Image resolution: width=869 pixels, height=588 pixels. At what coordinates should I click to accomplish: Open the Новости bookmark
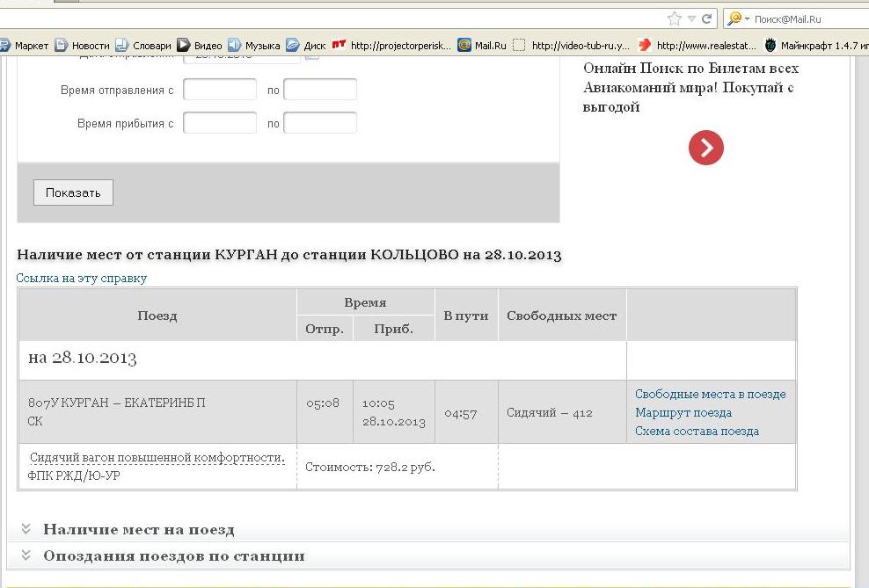click(x=83, y=46)
